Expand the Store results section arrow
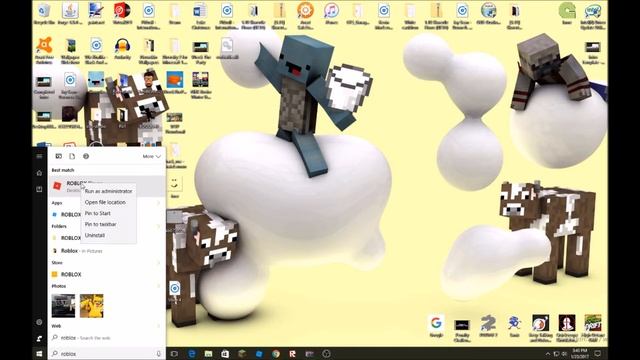Image resolution: width=640 pixels, height=360 pixels. pyautogui.click(x=158, y=262)
